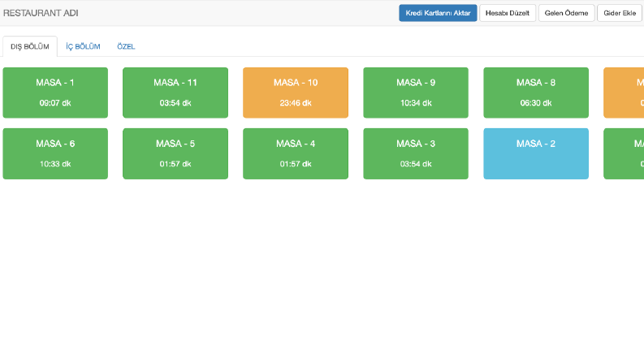Switch to the DIŞ BÖLÜM tab
644x362 pixels.
coord(30,46)
